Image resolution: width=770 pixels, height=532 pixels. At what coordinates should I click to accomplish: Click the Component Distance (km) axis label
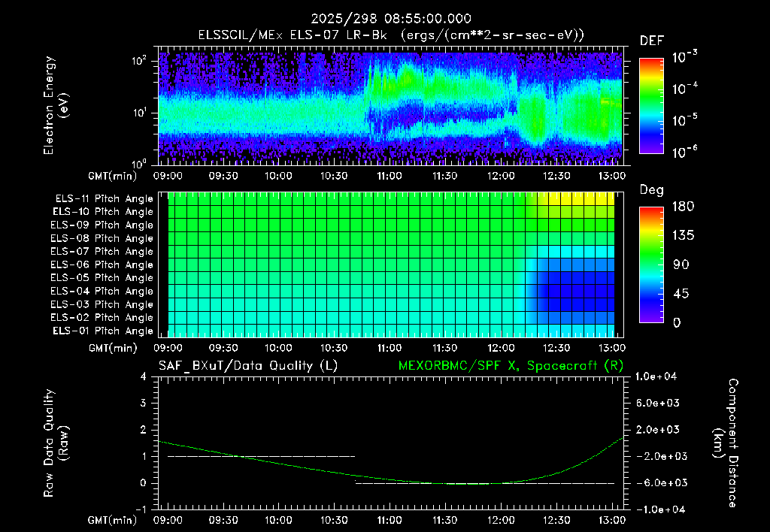point(726,443)
